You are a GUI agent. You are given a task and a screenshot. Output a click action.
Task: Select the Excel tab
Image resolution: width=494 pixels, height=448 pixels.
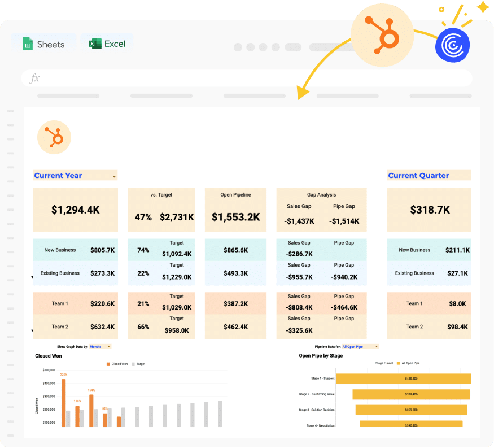[107, 44]
